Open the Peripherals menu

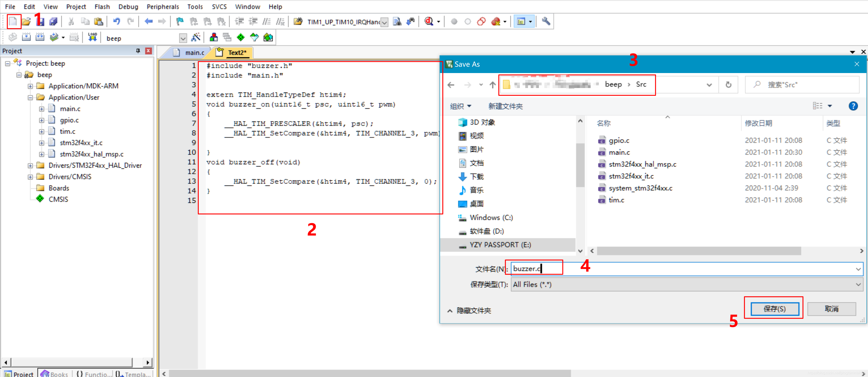(163, 6)
